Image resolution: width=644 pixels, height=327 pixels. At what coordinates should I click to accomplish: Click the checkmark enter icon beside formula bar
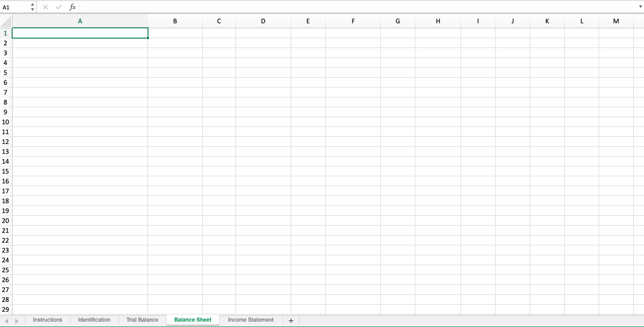tap(58, 7)
